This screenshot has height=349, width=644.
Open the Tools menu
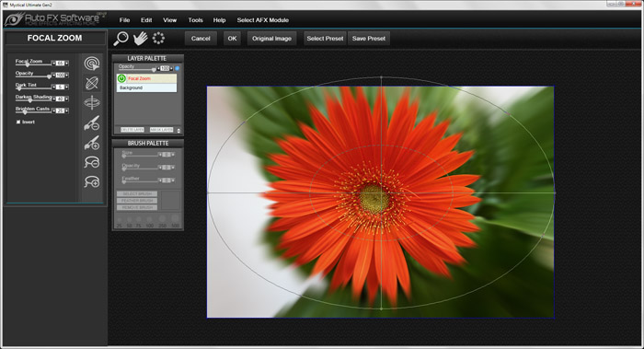195,19
